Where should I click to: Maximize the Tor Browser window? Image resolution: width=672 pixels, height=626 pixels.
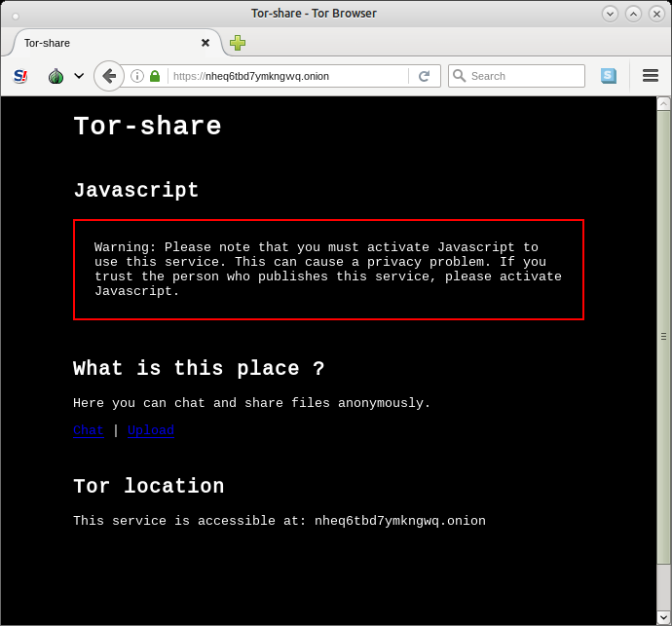633,15
